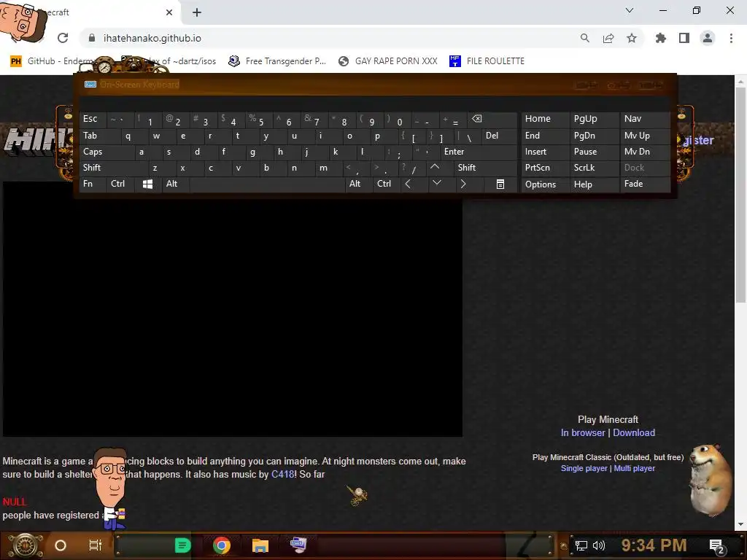Tap the Pause key
The image size is (747, 560).
(x=595, y=152)
